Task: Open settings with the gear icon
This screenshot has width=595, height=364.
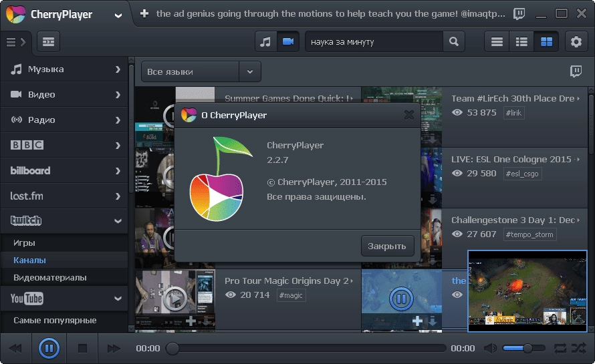Action: (x=576, y=41)
